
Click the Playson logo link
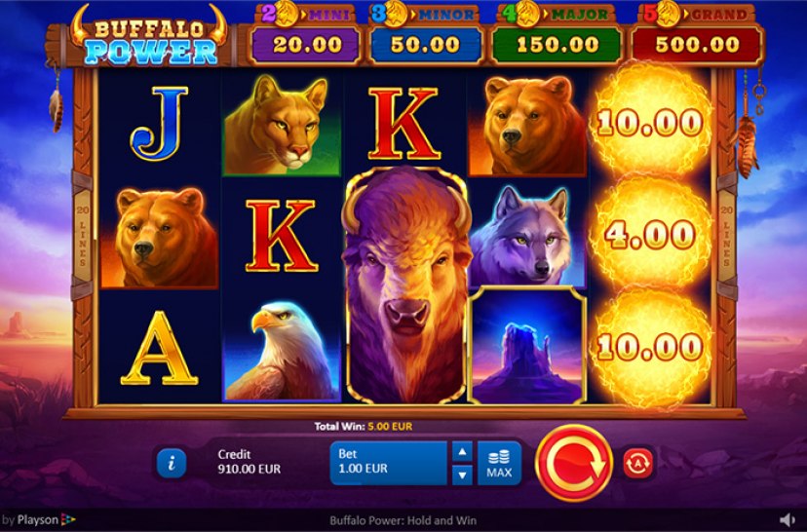[38, 519]
